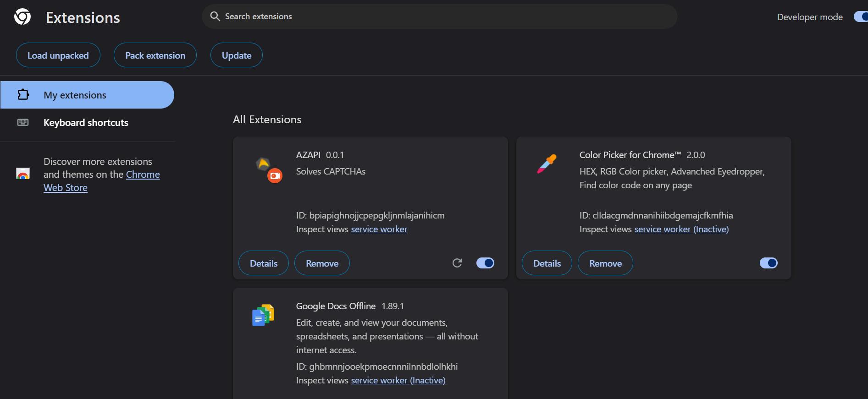
Task: Click the AZAPI extension icon
Action: [269, 169]
